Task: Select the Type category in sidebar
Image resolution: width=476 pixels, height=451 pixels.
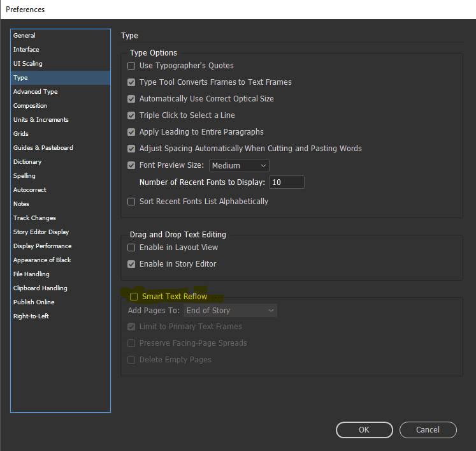Action: pyautogui.click(x=61, y=78)
